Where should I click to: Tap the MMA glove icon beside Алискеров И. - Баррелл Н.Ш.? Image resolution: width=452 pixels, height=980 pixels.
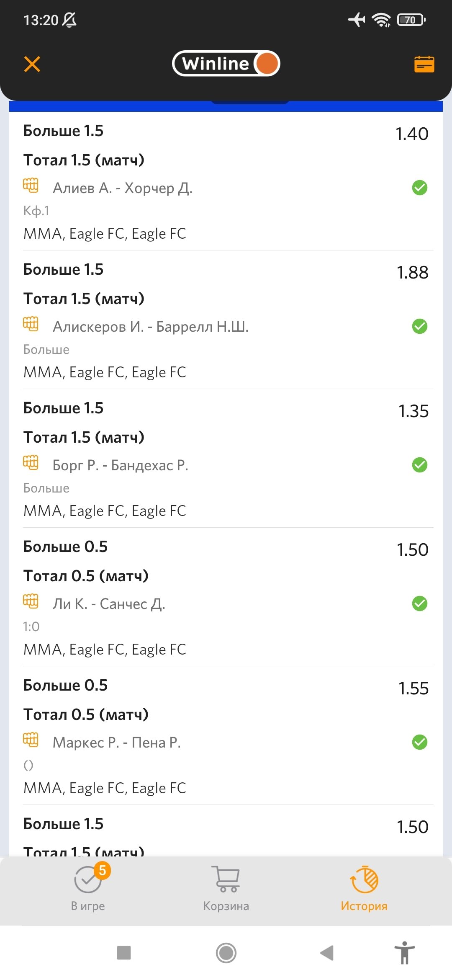tap(31, 324)
